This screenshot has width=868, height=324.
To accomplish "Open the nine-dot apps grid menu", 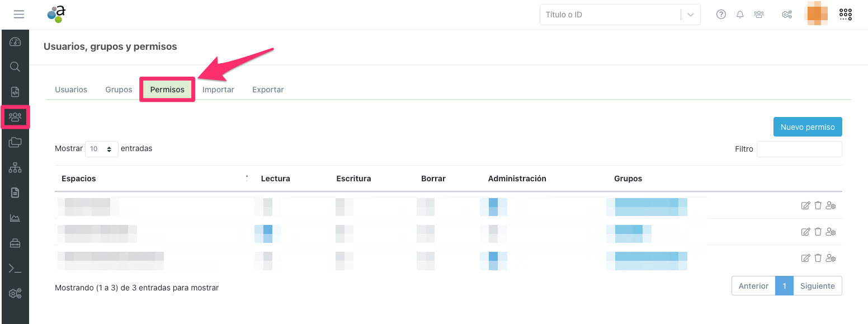I will [x=845, y=15].
